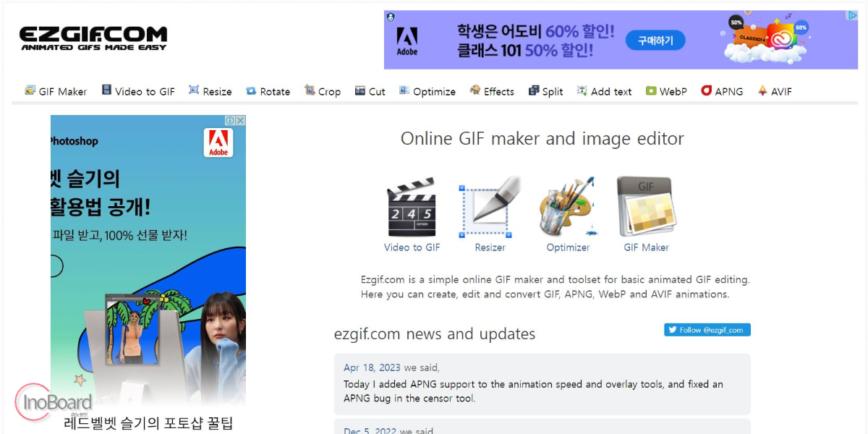Click the AVIF icon in the menu bar
Screen dimensions: 868x434
(x=762, y=90)
